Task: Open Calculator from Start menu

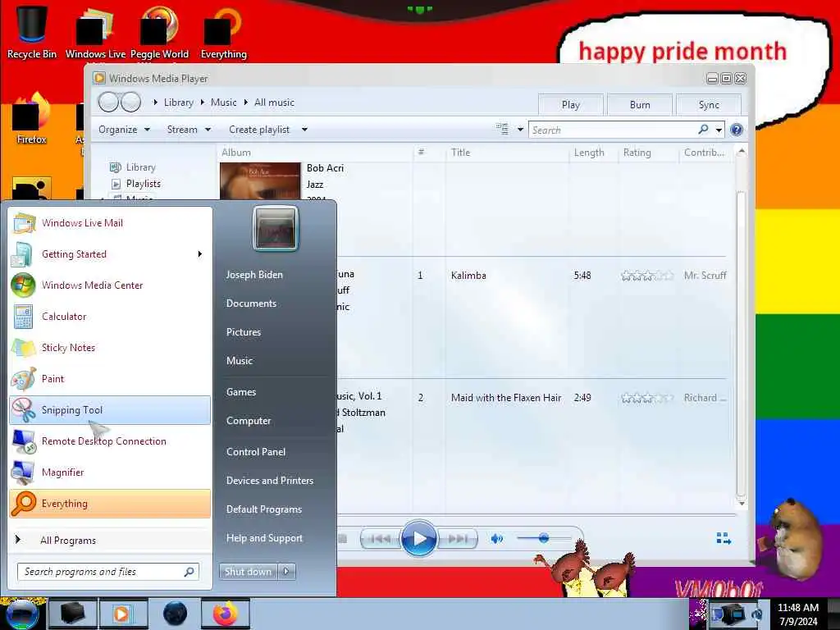Action: [x=110, y=316]
